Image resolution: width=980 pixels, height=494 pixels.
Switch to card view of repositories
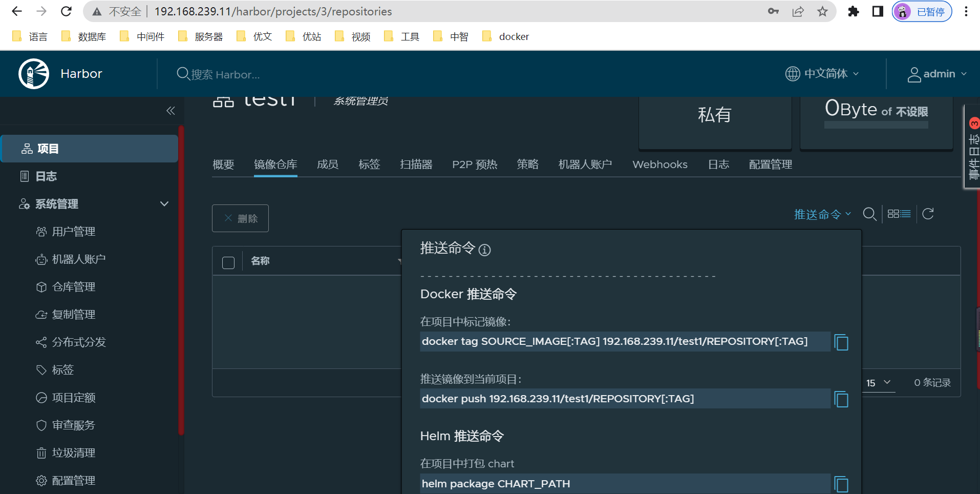click(x=894, y=214)
